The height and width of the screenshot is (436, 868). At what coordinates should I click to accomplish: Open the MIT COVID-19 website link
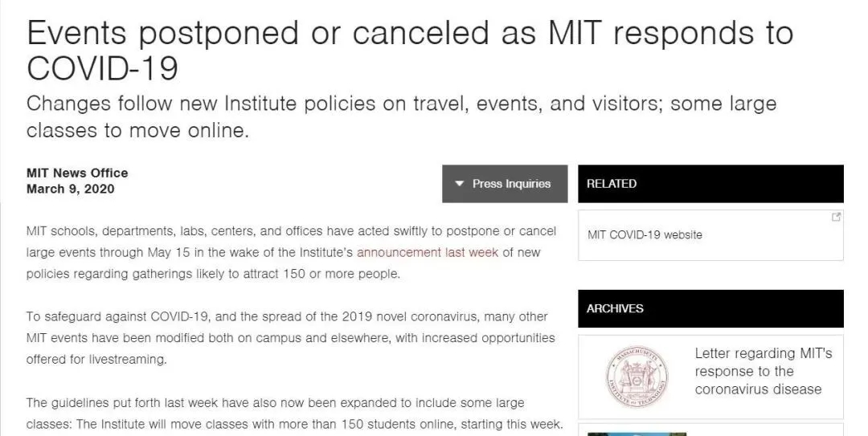coord(645,235)
